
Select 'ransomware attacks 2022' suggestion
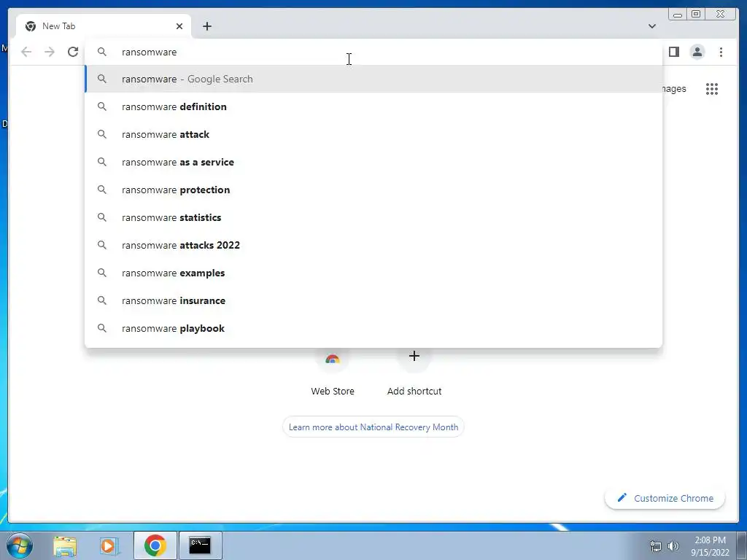tap(373, 245)
